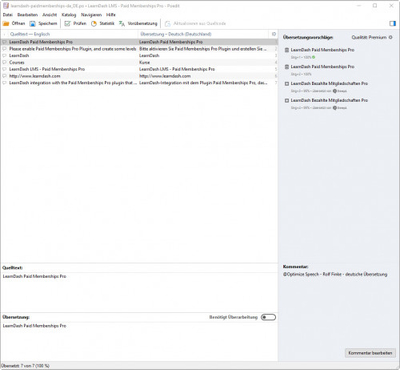
Task: Open the Katalog menu
Action: tap(69, 15)
